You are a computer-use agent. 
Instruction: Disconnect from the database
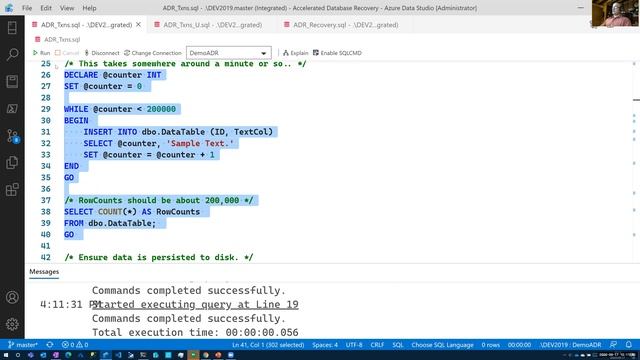tap(102, 53)
